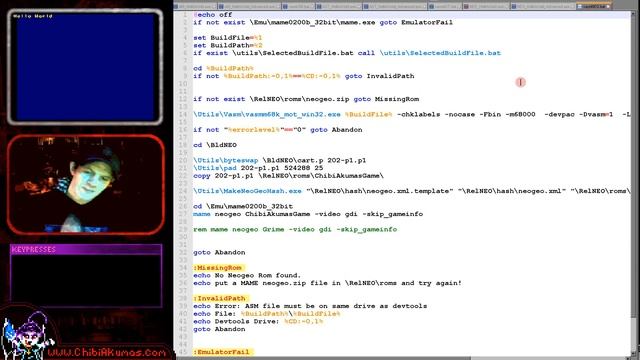Click the webcam video feed panel
The width and height of the screenshot is (640, 360).
click(85, 184)
